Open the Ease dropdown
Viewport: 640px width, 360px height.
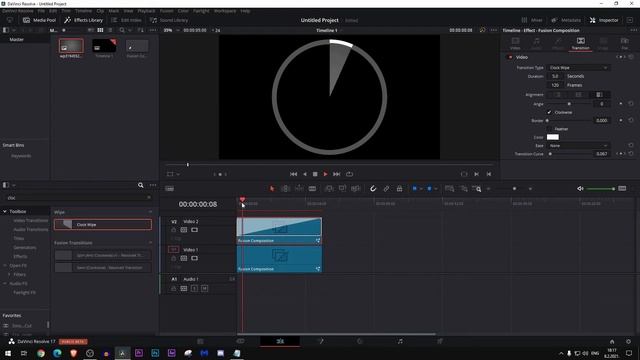click(578, 145)
